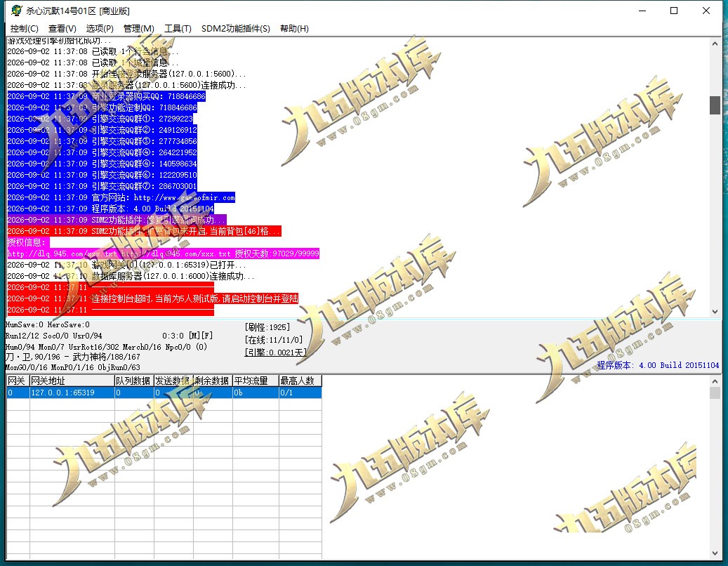Click gateway list scroll down arrow
Image resolution: width=728 pixels, height=566 pixels.
(715, 553)
